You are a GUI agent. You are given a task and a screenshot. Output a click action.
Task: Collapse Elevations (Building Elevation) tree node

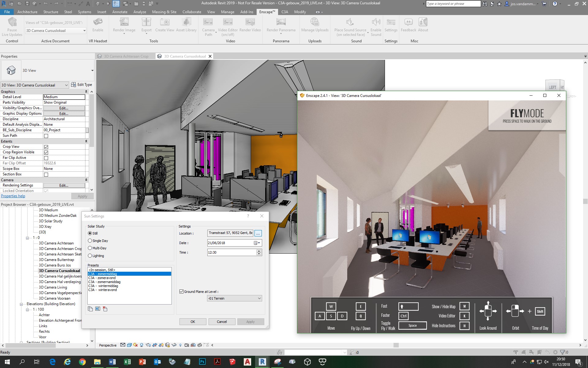click(22, 304)
